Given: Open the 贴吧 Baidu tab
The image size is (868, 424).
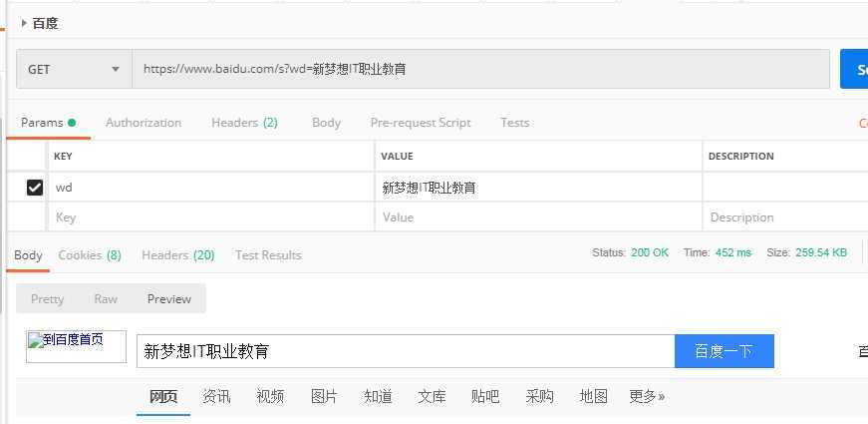Looking at the screenshot, I should click(x=485, y=397).
